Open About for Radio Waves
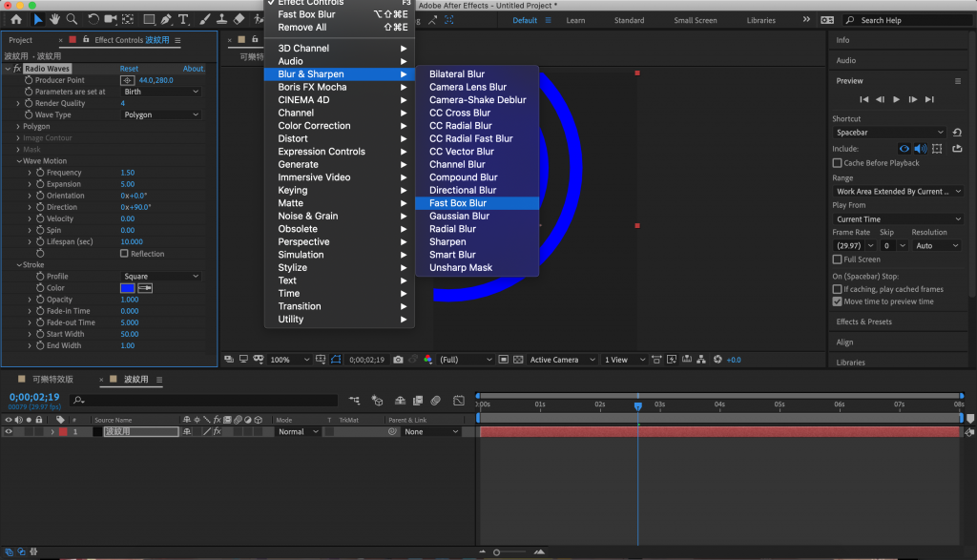This screenshot has width=977, height=560. coord(194,69)
